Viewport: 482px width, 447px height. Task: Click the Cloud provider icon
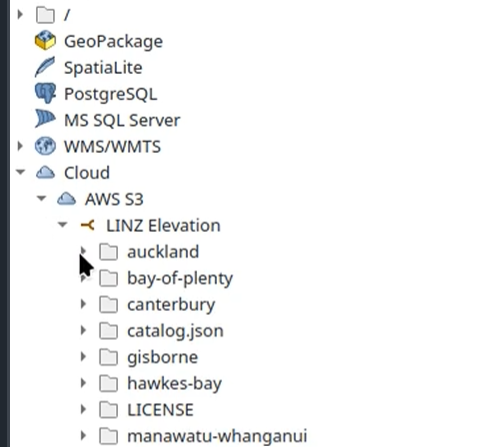pos(45,173)
